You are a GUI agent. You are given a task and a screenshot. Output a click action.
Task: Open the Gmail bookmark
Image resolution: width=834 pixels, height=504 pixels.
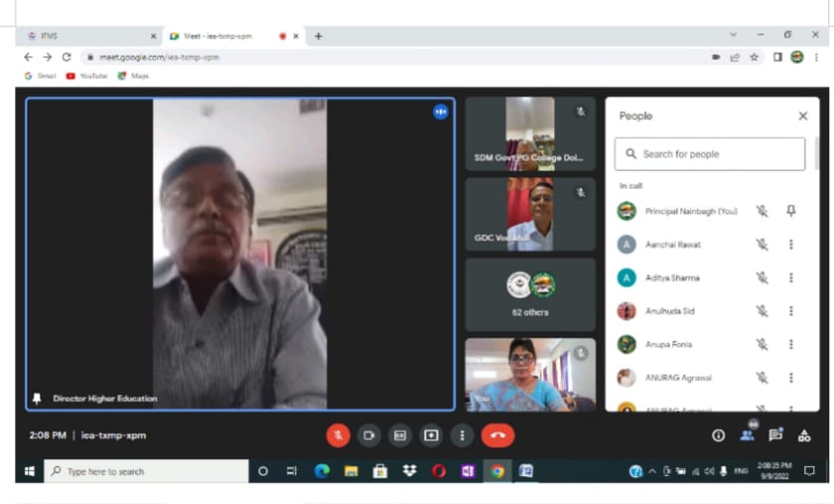point(41,75)
